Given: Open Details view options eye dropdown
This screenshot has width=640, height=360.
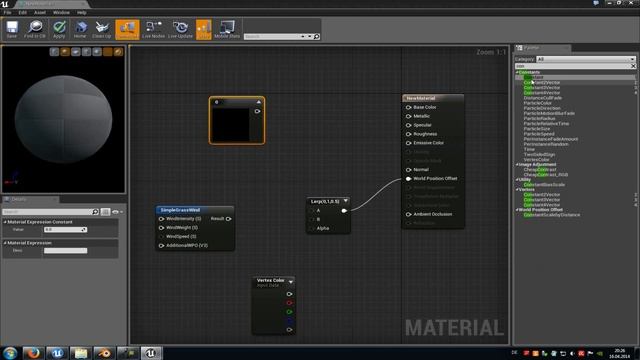Looking at the screenshot, I should pyautogui.click(x=117, y=211).
